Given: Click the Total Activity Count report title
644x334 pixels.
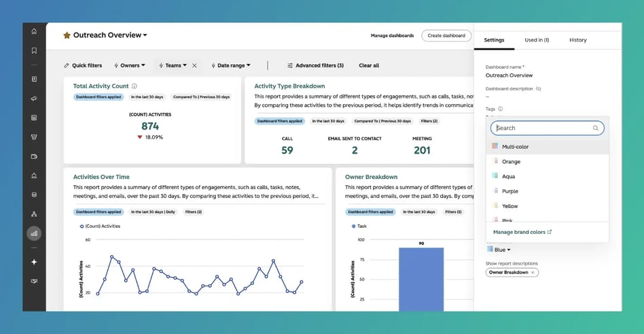Looking at the screenshot, I should (x=101, y=86).
